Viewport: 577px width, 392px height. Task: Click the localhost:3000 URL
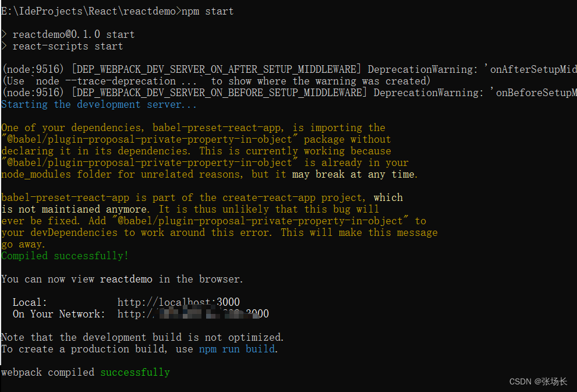[179, 302]
